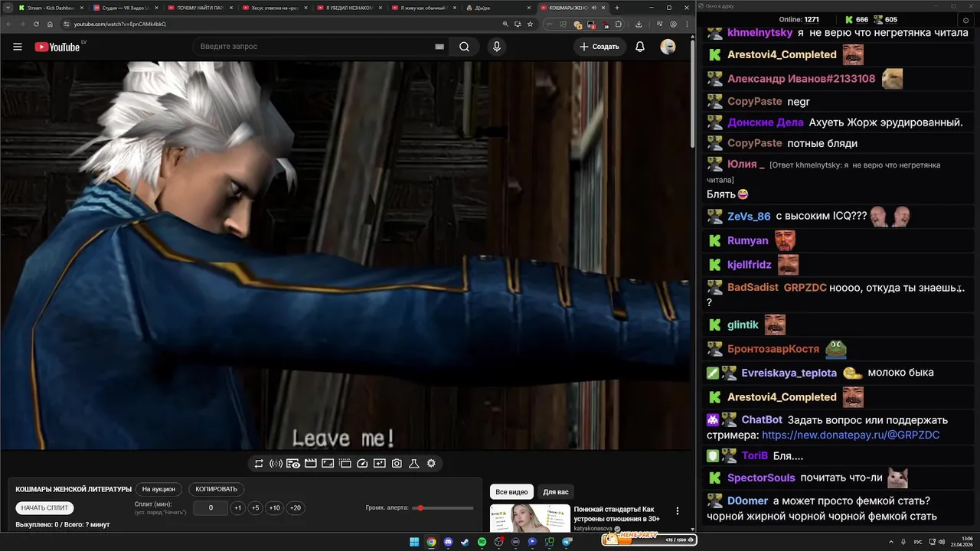
Task: Open Понижай стандарты video title
Action: tap(616, 514)
